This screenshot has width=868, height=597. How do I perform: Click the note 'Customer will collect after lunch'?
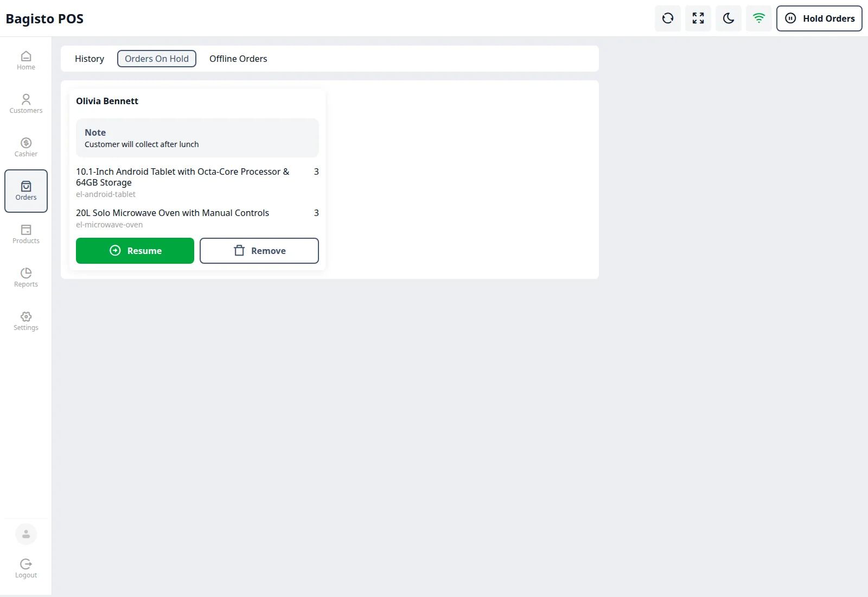[142, 144]
